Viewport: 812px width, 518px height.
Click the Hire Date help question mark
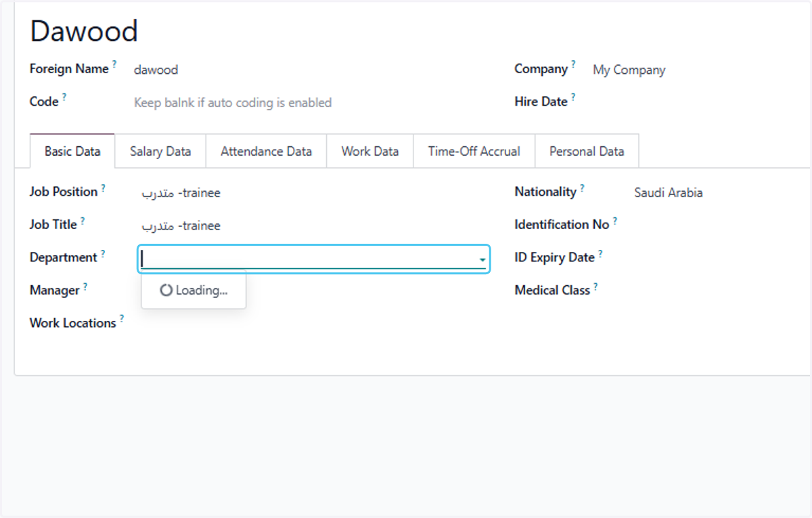[x=573, y=97]
